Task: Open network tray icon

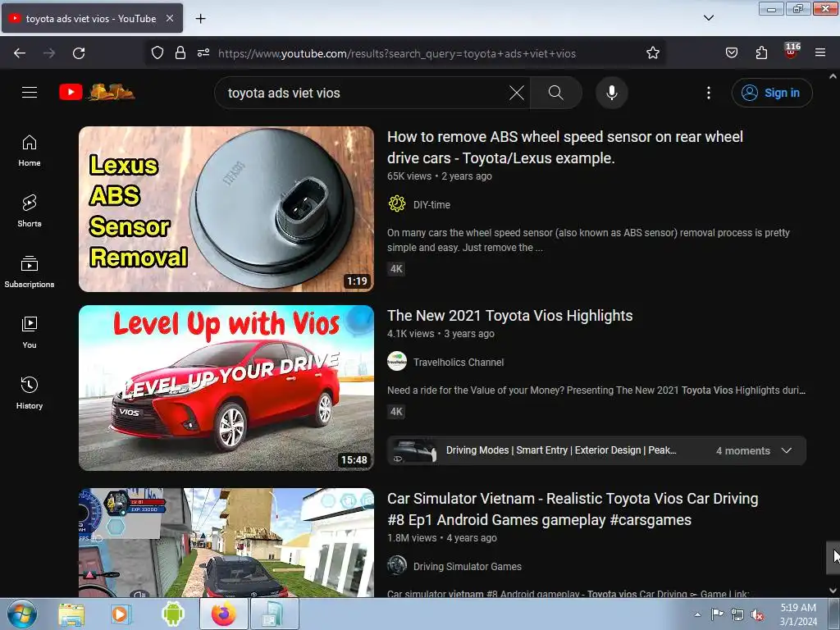Action: point(737,615)
